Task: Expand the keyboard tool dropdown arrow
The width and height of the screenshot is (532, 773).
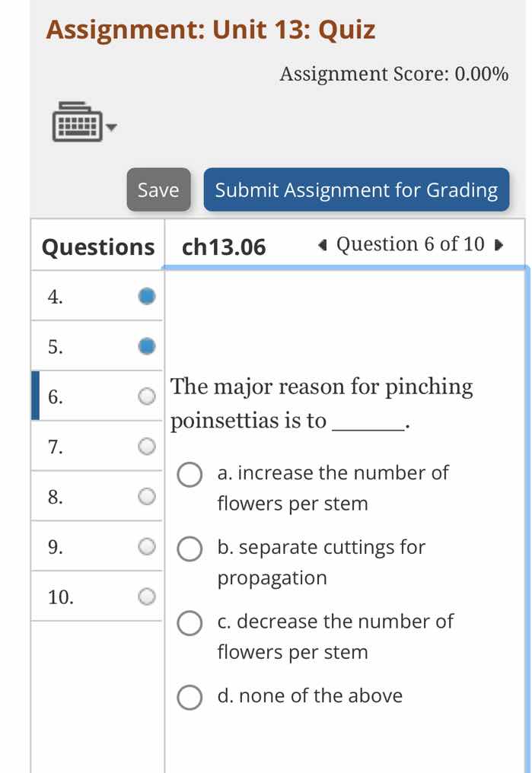Action: point(113,127)
